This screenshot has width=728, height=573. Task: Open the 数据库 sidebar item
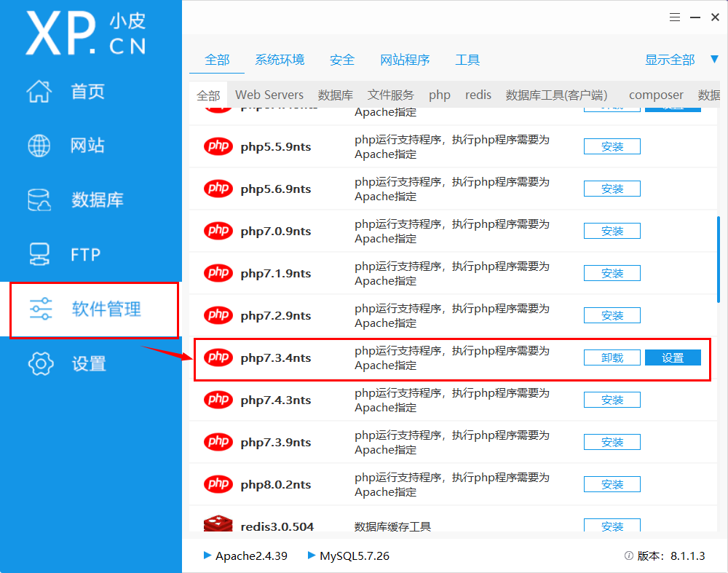[91, 200]
